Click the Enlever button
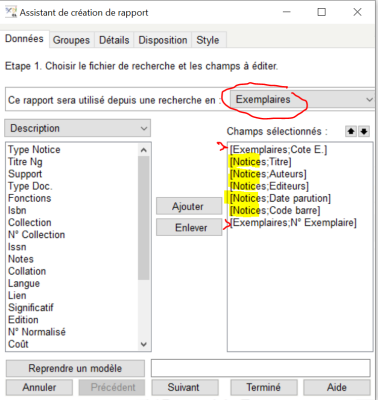 189,228
